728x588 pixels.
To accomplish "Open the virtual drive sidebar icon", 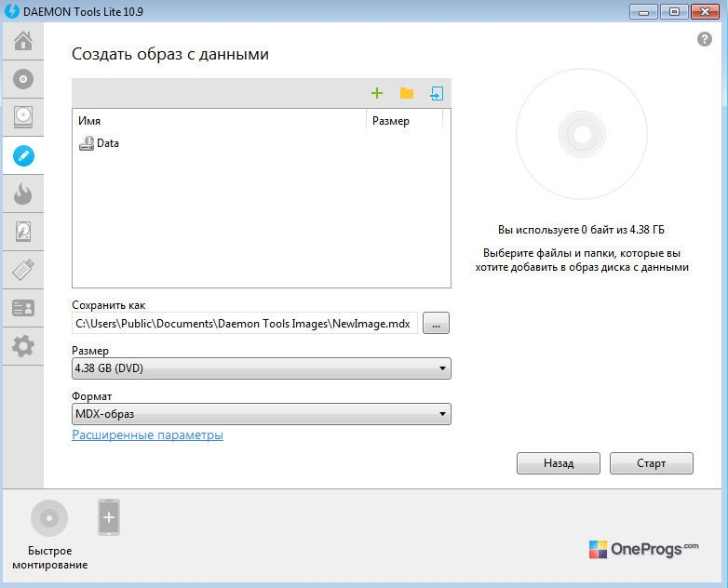I will (x=23, y=117).
